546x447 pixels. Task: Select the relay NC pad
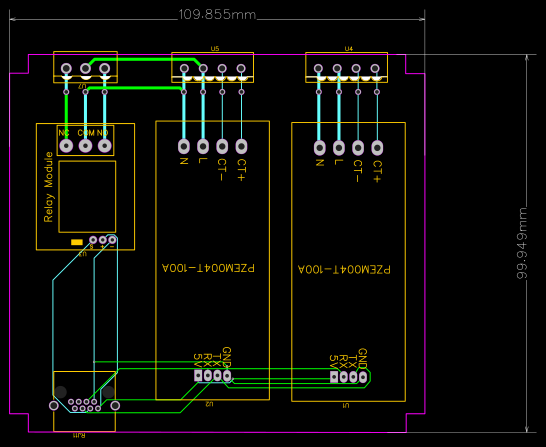66,146
